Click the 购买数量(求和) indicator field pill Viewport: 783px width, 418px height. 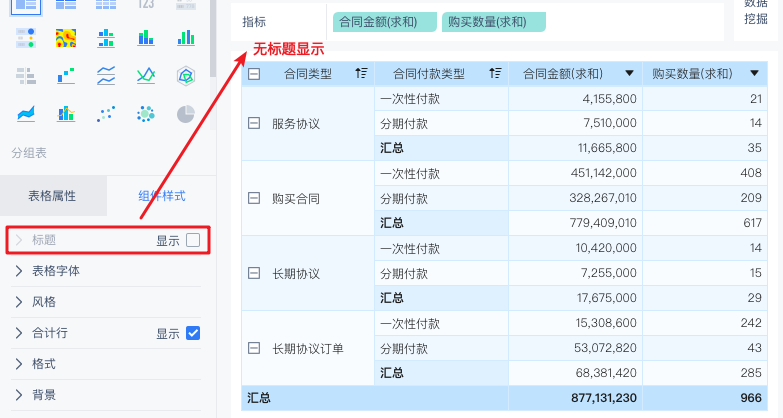click(x=493, y=22)
